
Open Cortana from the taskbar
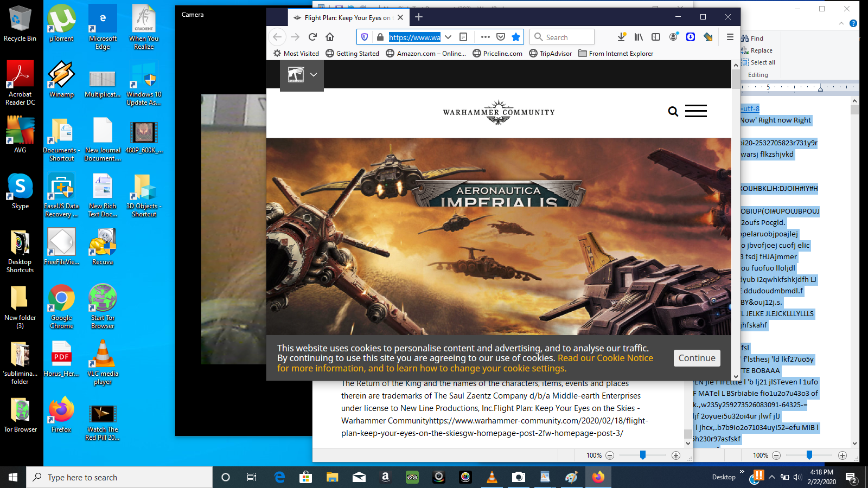point(226,477)
